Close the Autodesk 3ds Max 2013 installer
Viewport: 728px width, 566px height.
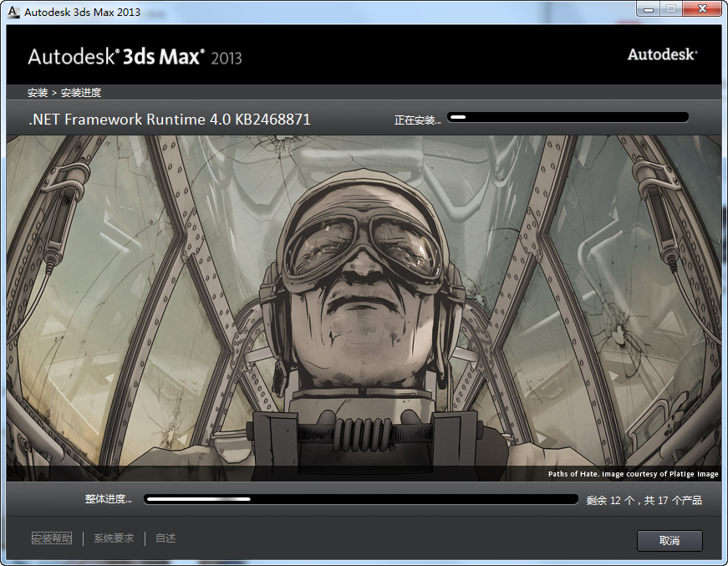tap(700, 9)
